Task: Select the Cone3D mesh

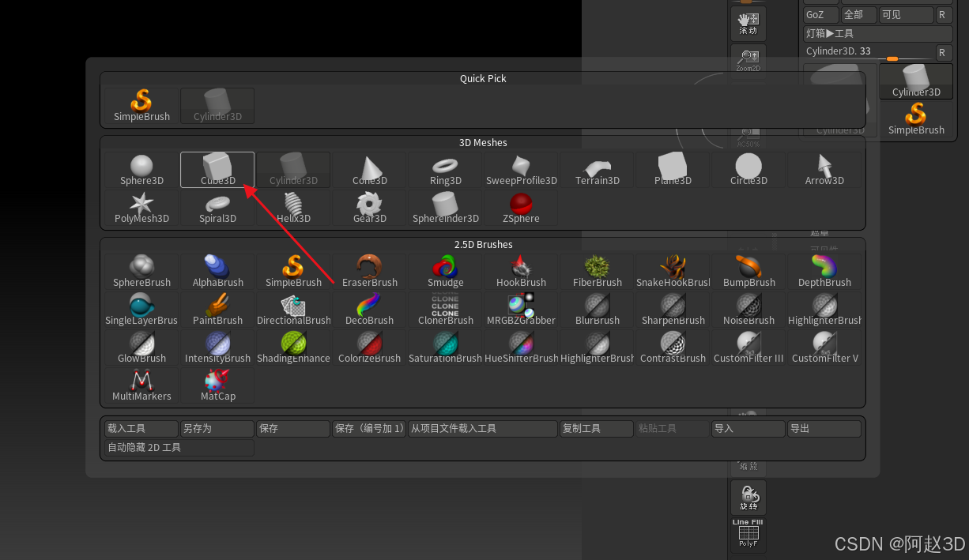Action: [369, 170]
